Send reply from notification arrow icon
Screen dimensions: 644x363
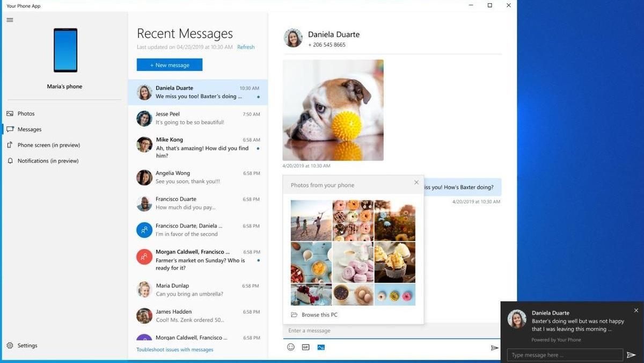631,355
